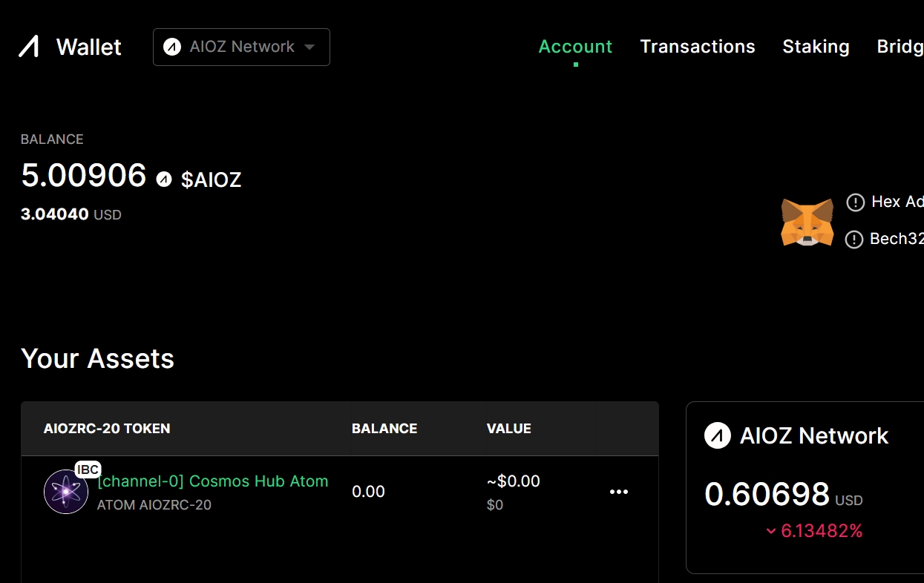Click the AIOZ logo beside Wallet
This screenshot has height=583, width=924.
click(x=29, y=47)
